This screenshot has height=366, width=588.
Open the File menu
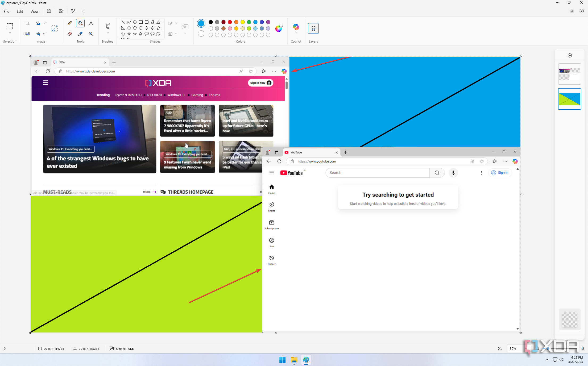[6, 11]
